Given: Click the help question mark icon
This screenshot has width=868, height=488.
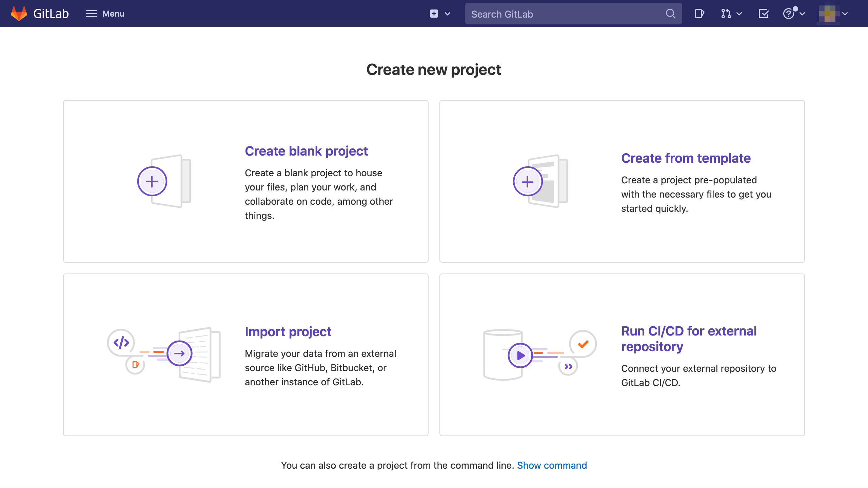Looking at the screenshot, I should click(788, 14).
